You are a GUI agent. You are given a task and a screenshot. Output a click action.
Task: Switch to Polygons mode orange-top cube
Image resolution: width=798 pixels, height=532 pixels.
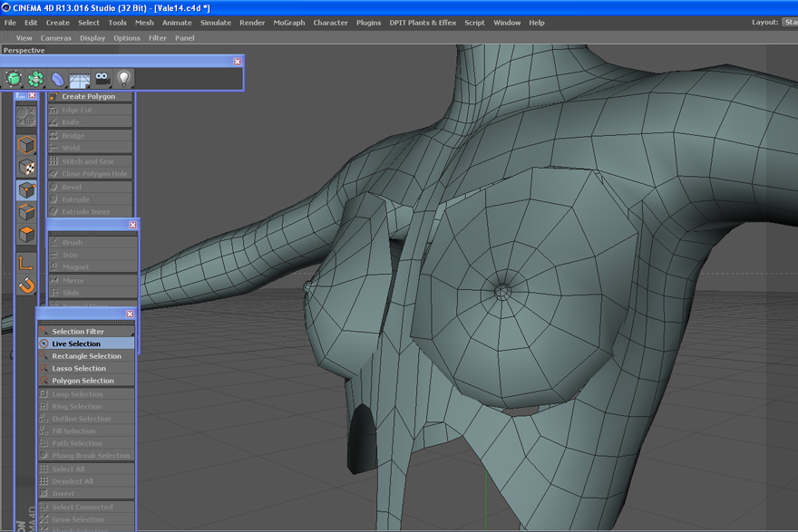pos(26,234)
